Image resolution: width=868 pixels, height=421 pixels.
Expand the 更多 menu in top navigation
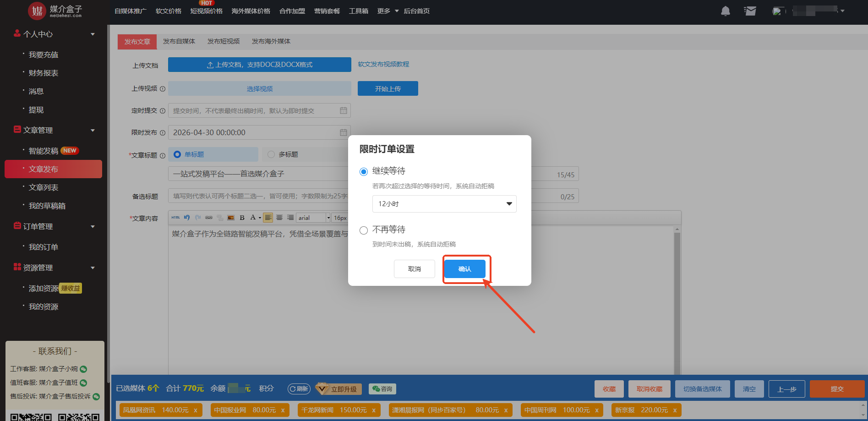(388, 11)
